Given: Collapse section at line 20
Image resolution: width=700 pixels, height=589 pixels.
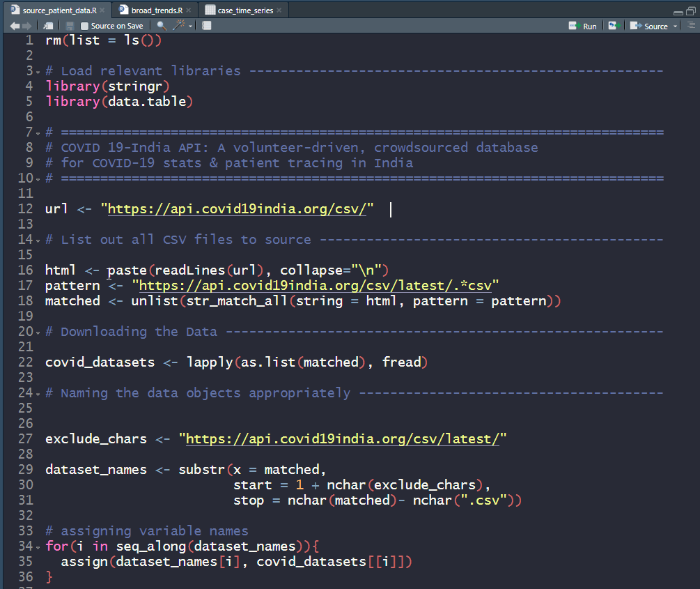Looking at the screenshot, I should click(x=38, y=333).
